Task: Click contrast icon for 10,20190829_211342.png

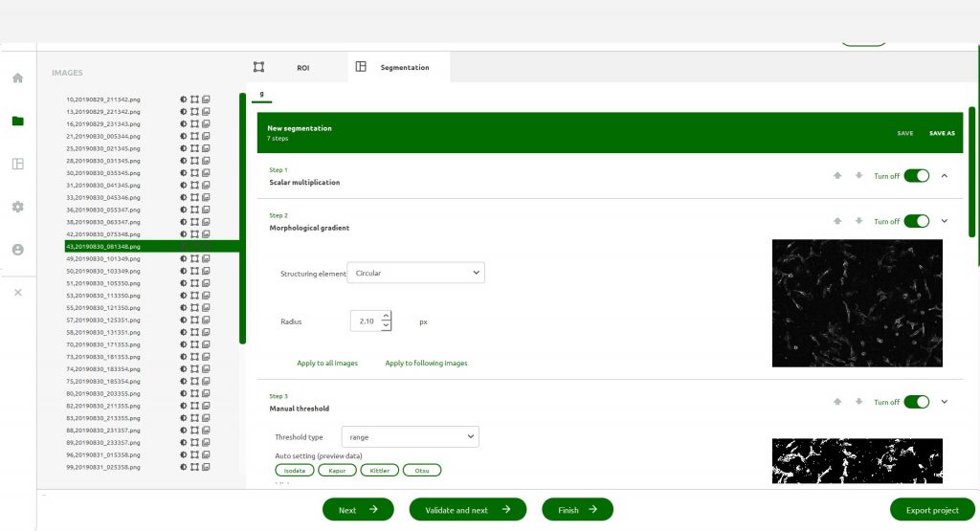Action: click(183, 100)
